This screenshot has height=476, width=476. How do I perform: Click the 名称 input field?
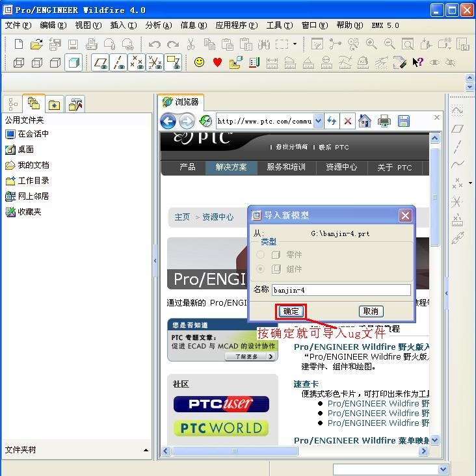(341, 290)
